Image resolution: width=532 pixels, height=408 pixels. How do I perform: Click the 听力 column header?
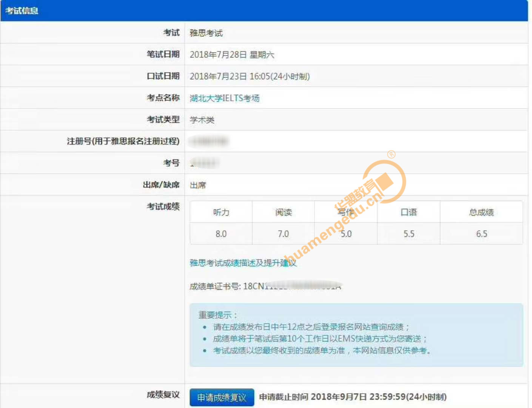[x=221, y=212]
